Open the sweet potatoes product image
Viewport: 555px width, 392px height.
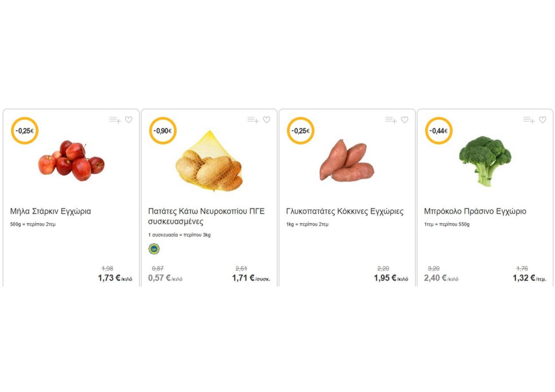[x=347, y=161]
